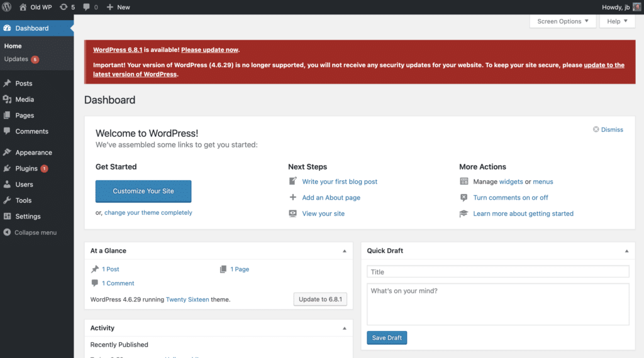Click the pencil icon beside Write your first blog post
Image resolution: width=644 pixels, height=358 pixels.
point(293,181)
